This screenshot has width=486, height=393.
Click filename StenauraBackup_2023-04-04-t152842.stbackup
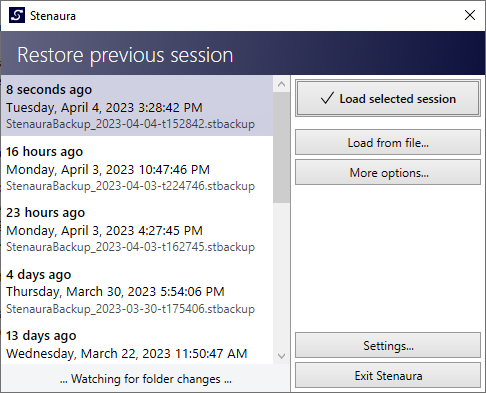click(x=130, y=124)
